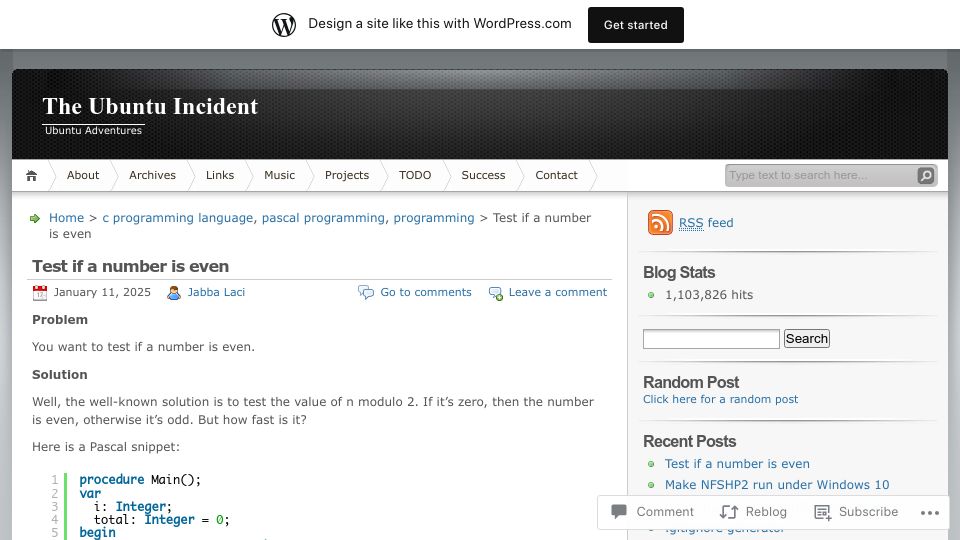
Task: Click the Subscribe label in bottom bar
Action: coord(868,512)
